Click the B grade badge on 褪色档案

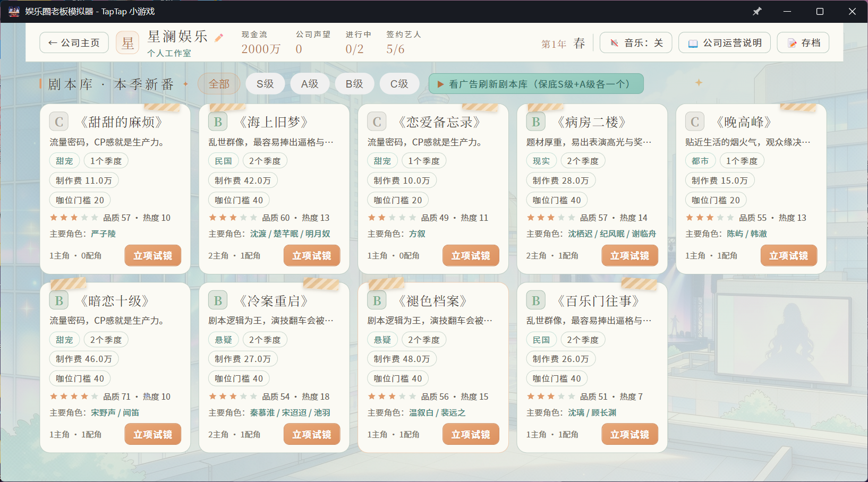coord(377,301)
